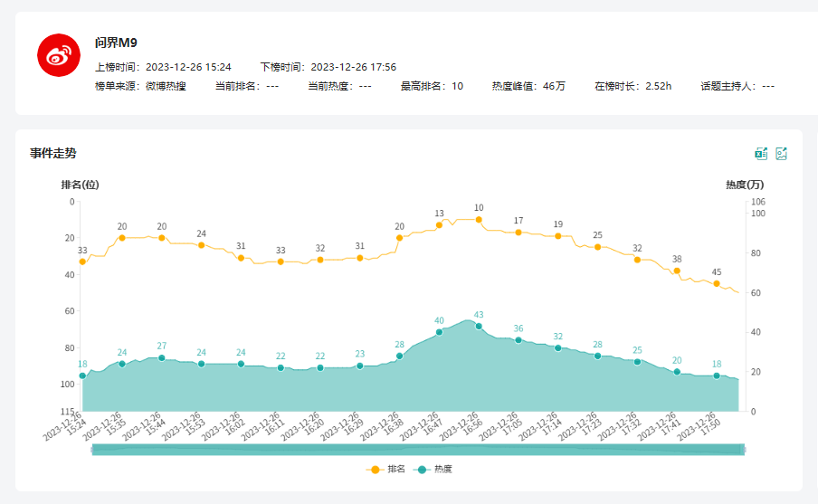This screenshot has height=504, width=818.
Task: Click the 榜单来源 微博热搜 text
Action: click(140, 86)
